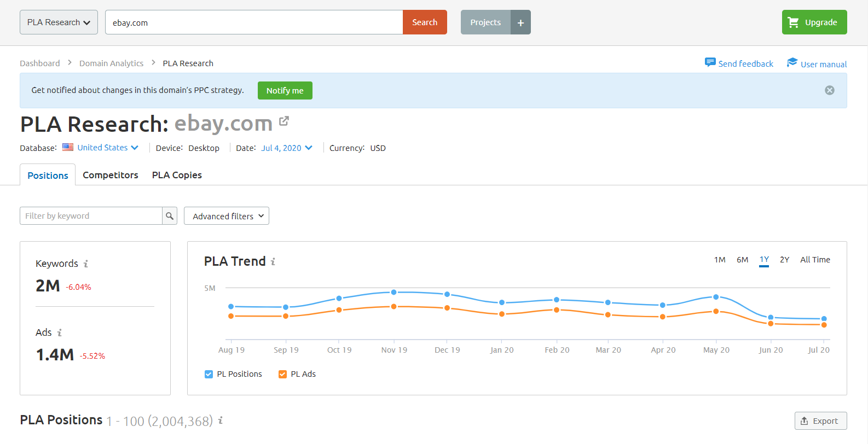This screenshot has height=444, width=868.
Task: Click the PLA Positions info icon
Action: (221, 420)
